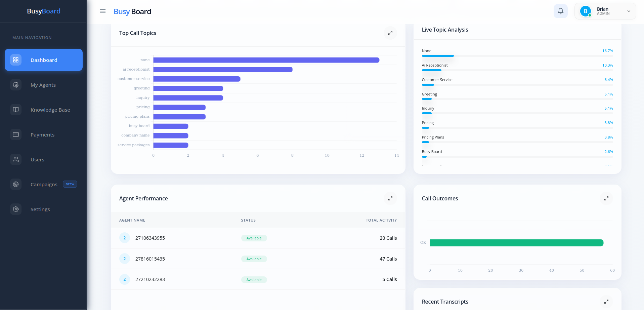Open the Dashboard menu item

44,60
